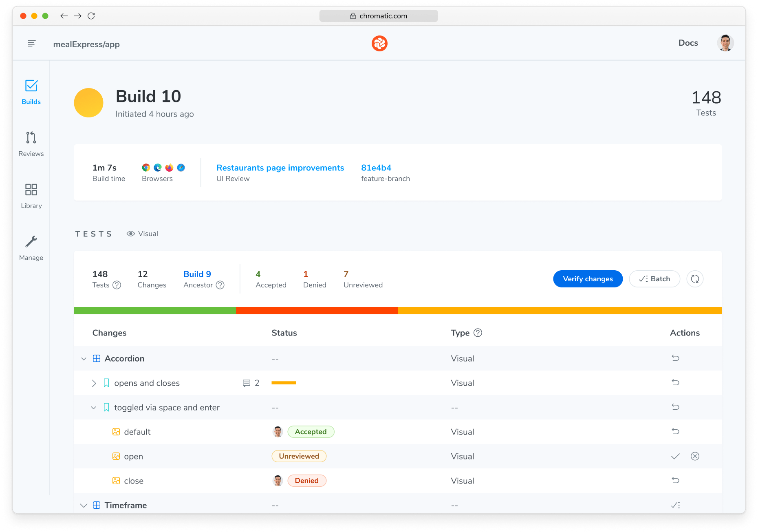Image resolution: width=758 pixels, height=532 pixels.
Task: Switch to Library in the sidebar
Action: [x=31, y=196]
